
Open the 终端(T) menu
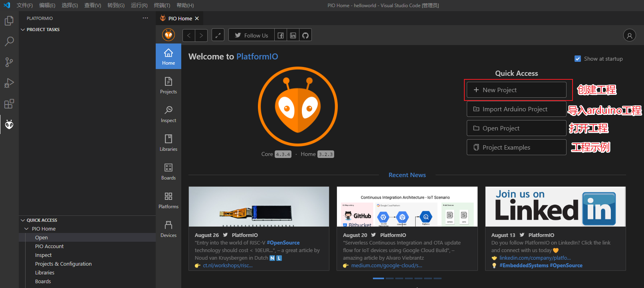pyautogui.click(x=162, y=5)
